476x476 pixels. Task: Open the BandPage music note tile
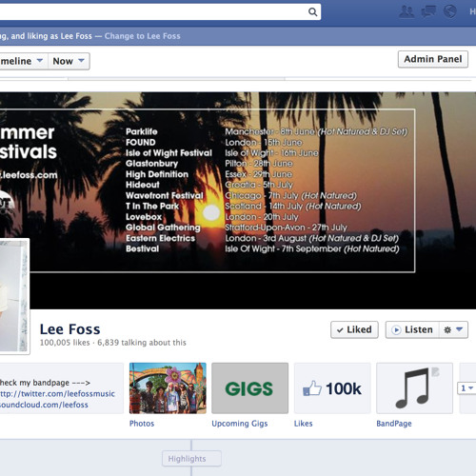[414, 388]
